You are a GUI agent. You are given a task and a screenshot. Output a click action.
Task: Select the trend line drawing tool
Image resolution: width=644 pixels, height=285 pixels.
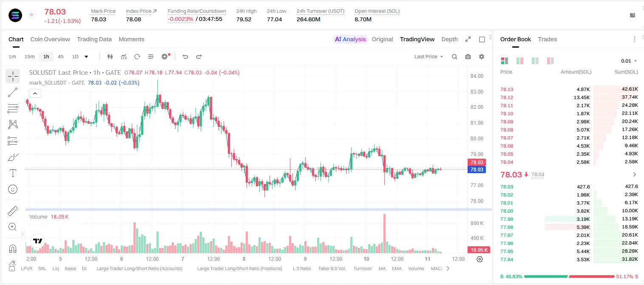click(x=13, y=92)
